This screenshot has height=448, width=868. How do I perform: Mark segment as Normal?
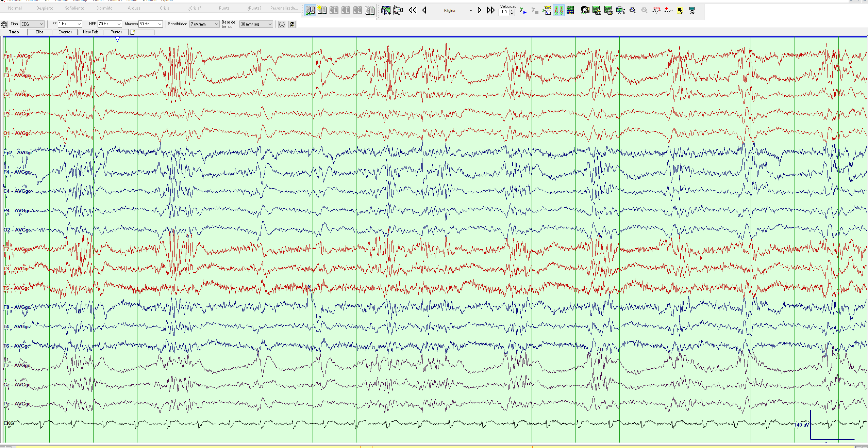point(15,8)
